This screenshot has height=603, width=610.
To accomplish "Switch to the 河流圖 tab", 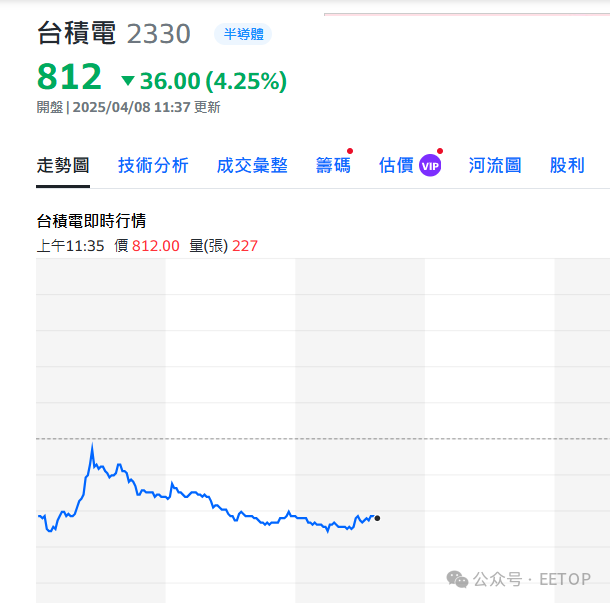I will pyautogui.click(x=495, y=165).
